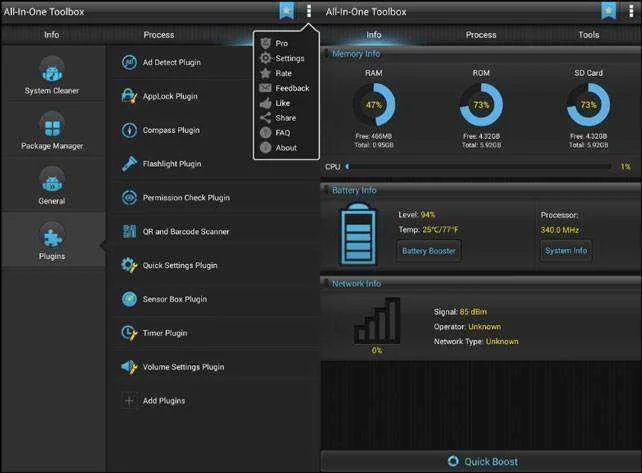This screenshot has width=642, height=473.
Task: Click the ROM 73% usage ring
Action: (481, 105)
